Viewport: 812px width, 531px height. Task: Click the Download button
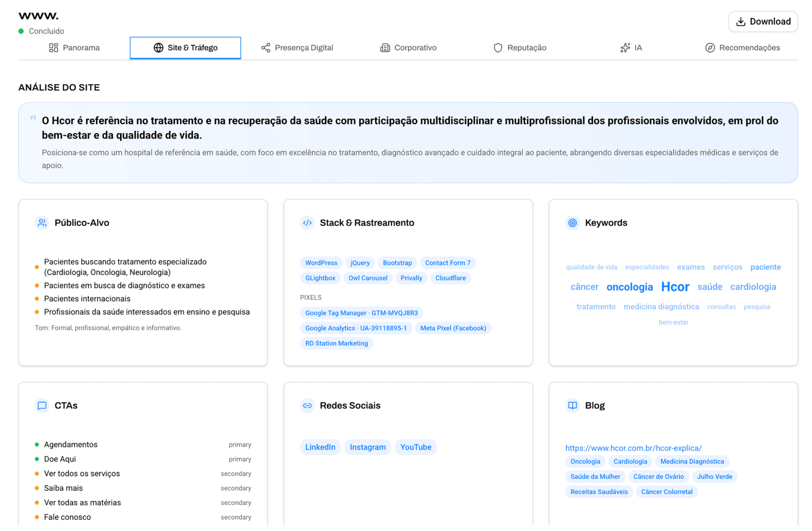pyautogui.click(x=763, y=21)
